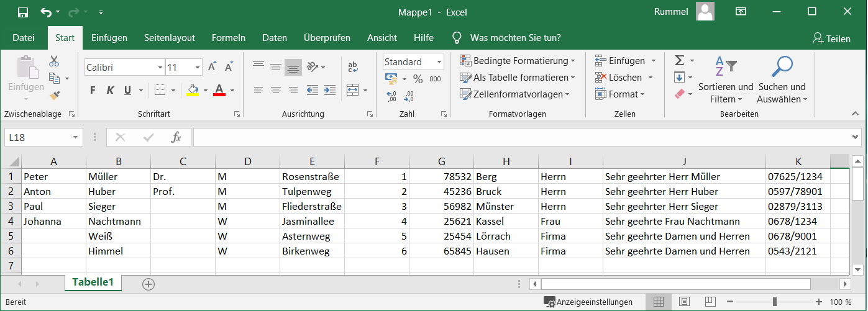Clear contents with the eraser icon
Image resolution: width=868 pixels, height=311 pixels.
(679, 94)
